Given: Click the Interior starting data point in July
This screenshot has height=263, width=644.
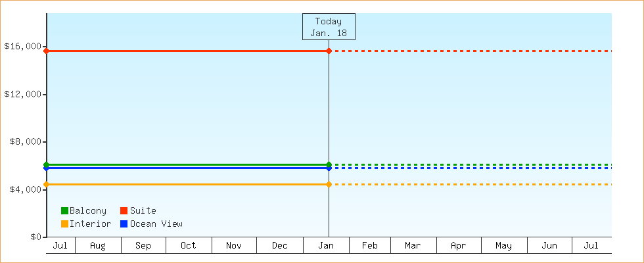Looking at the screenshot, I should point(46,184).
